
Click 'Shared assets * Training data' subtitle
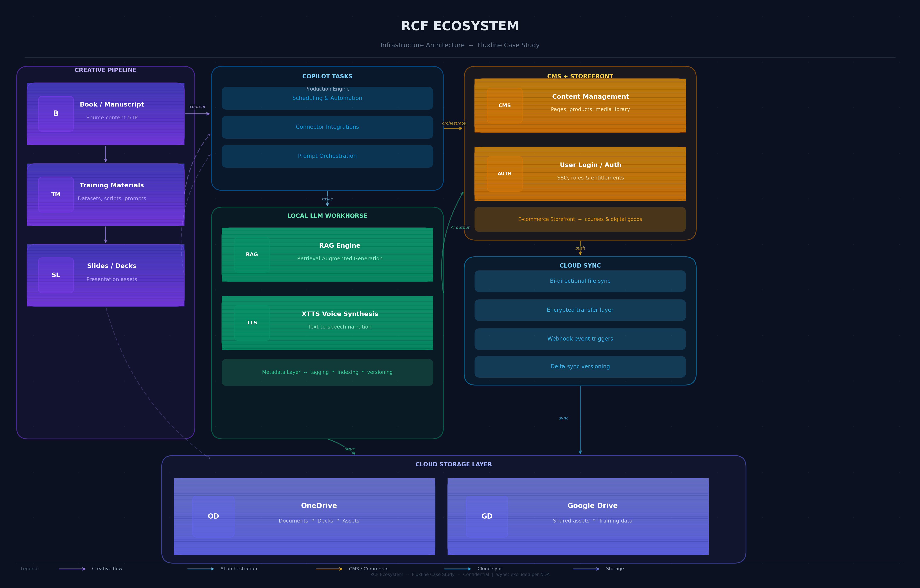[593, 521]
